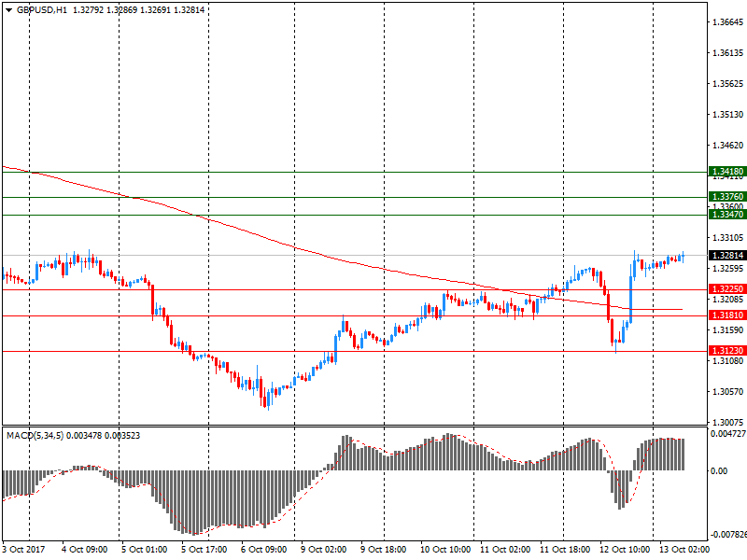Select the 1.31810 red level label

727,315
